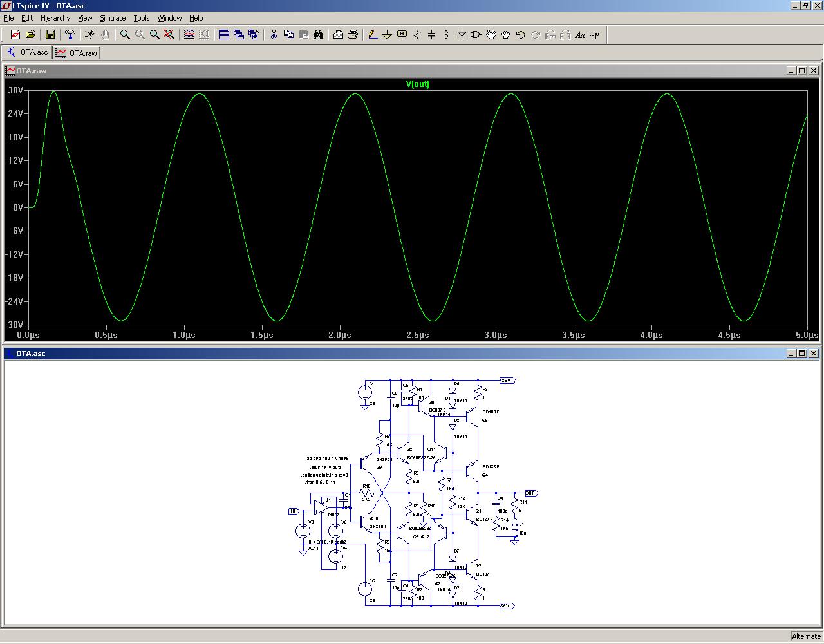Select the Draw Wire pencil tool
Image resolution: width=824 pixels, height=644 pixels.
pyautogui.click(x=372, y=35)
